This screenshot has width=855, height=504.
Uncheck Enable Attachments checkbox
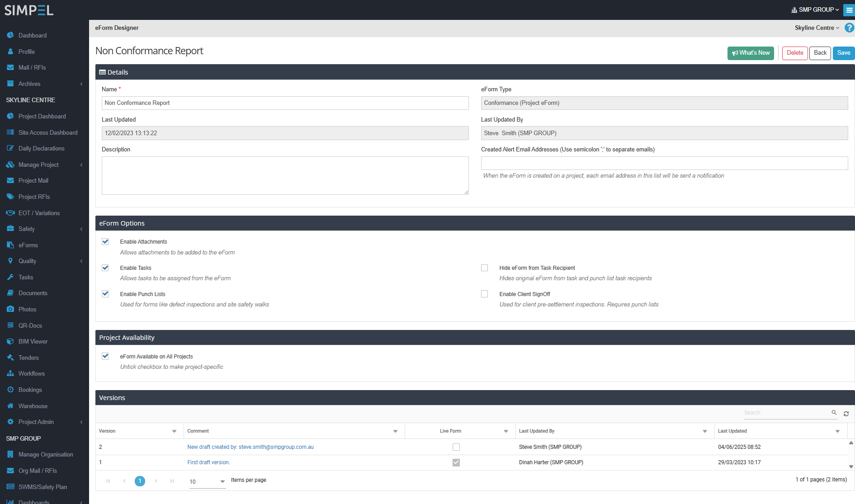[105, 241]
